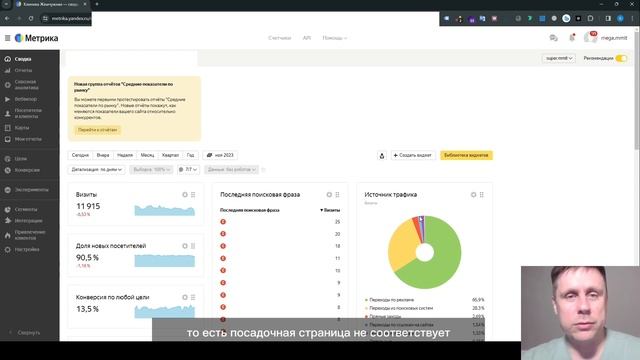Select the Сегодня period tab
The width and height of the screenshot is (640, 360).
(80, 155)
